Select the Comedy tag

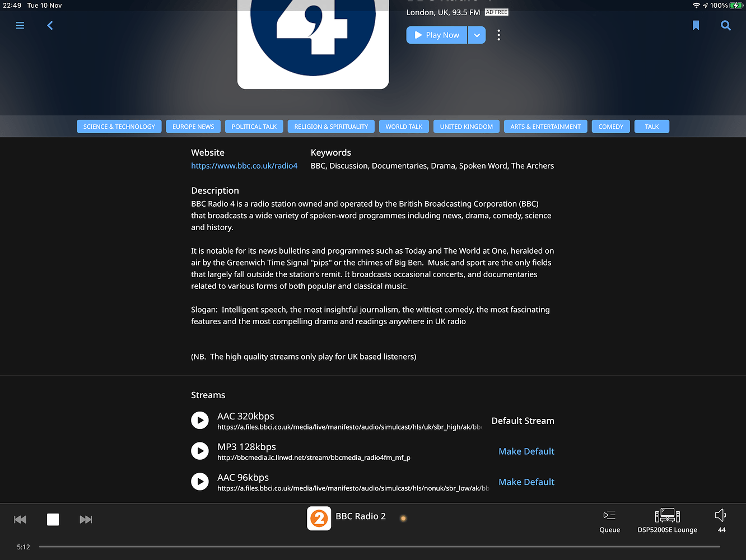[x=610, y=127]
